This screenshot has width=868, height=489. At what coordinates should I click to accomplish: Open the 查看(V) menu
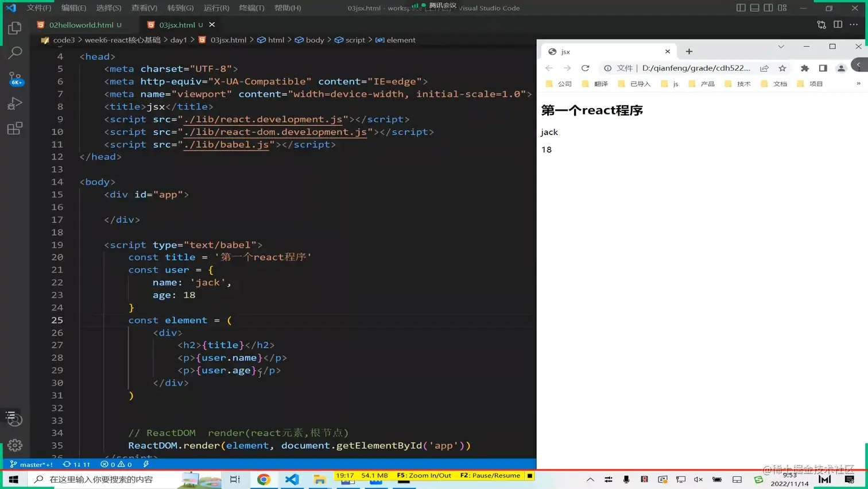click(144, 8)
